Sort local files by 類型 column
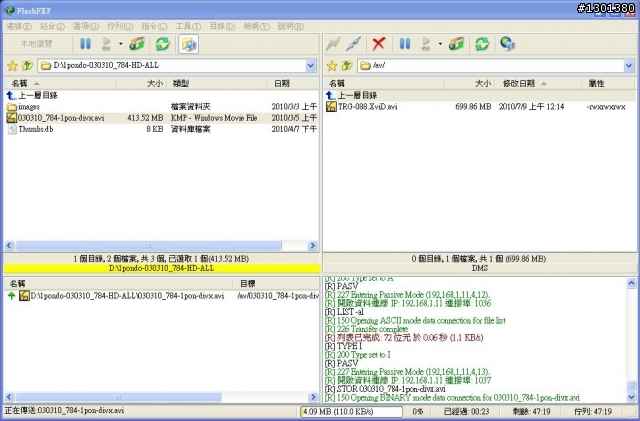 coord(216,84)
